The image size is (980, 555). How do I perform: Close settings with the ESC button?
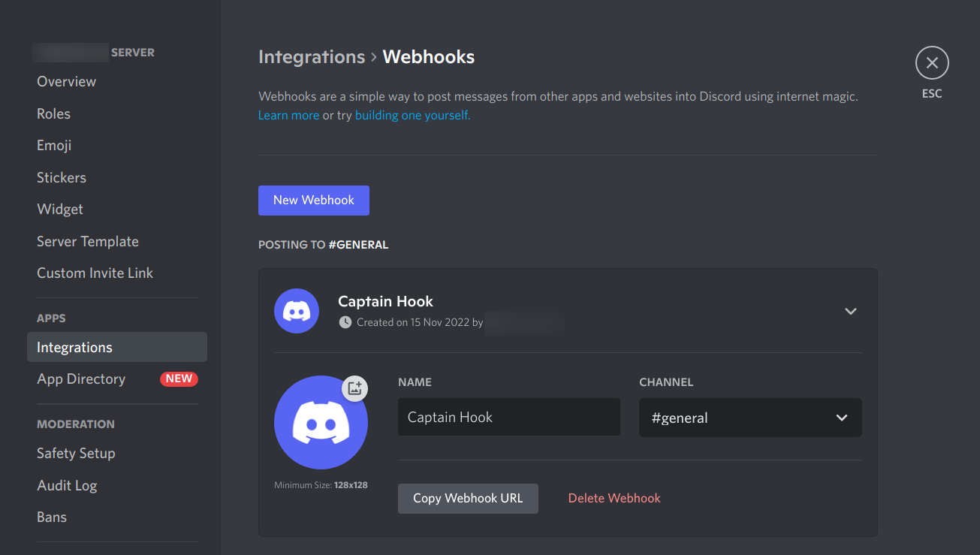[932, 62]
